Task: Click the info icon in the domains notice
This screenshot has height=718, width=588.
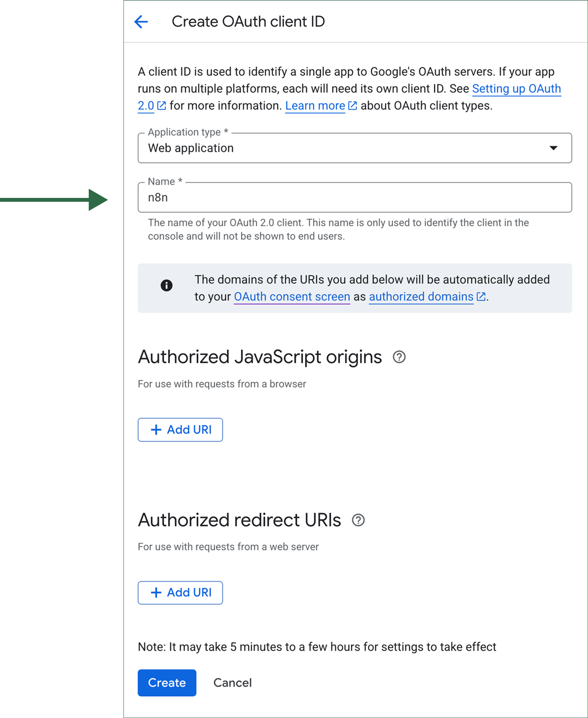Action: pyautogui.click(x=167, y=286)
